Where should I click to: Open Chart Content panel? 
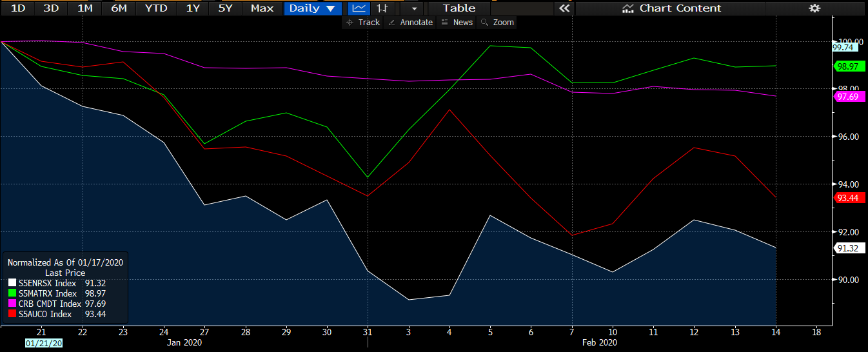(x=671, y=8)
